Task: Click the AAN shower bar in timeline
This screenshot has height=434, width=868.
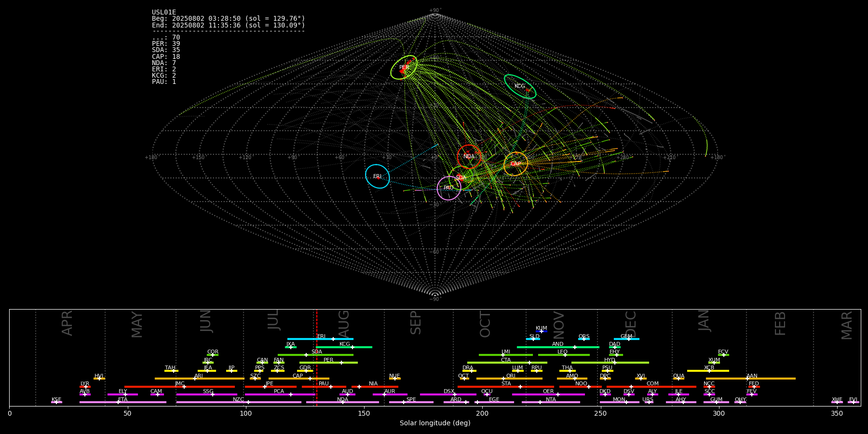Action: click(x=751, y=379)
